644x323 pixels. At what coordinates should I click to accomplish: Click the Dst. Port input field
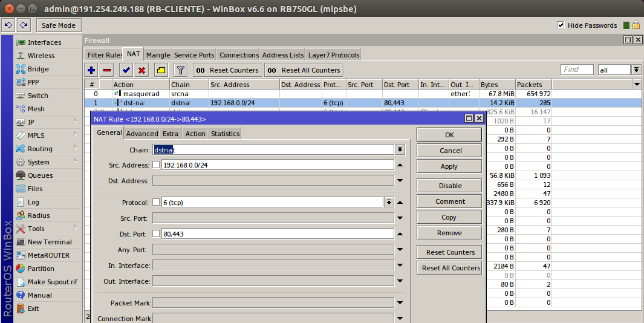click(x=278, y=234)
